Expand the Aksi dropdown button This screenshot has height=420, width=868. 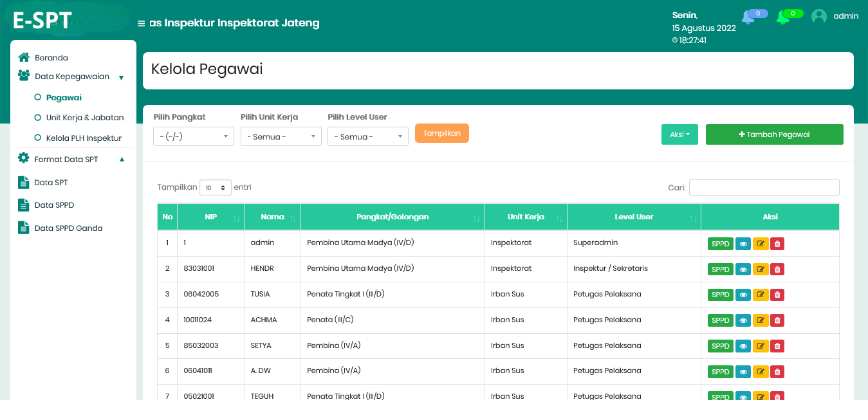pyautogui.click(x=679, y=134)
